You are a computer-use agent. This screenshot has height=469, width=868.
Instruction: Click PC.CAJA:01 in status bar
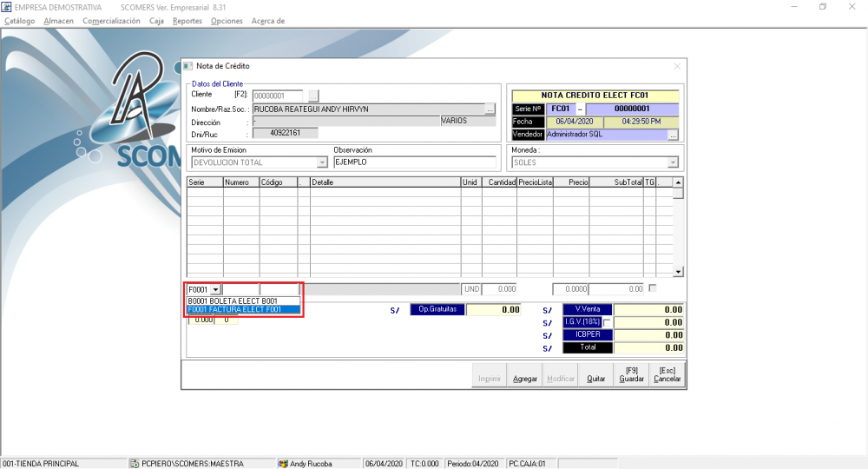527,464
